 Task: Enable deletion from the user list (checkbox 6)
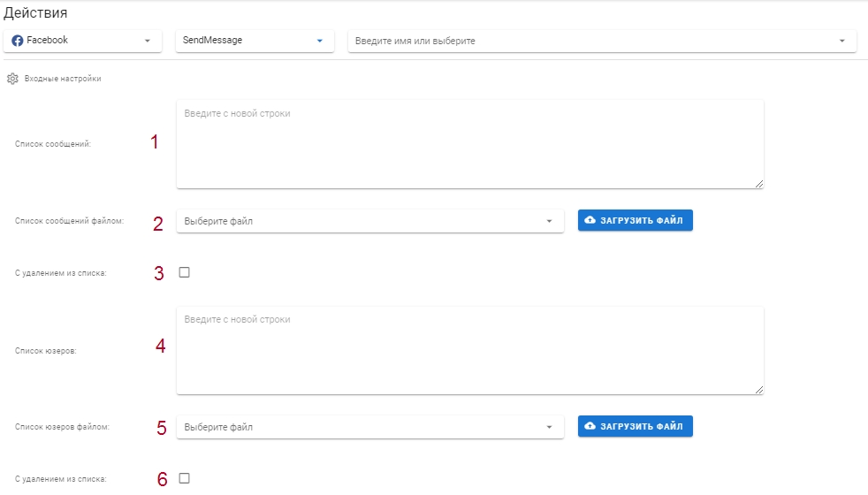(185, 478)
